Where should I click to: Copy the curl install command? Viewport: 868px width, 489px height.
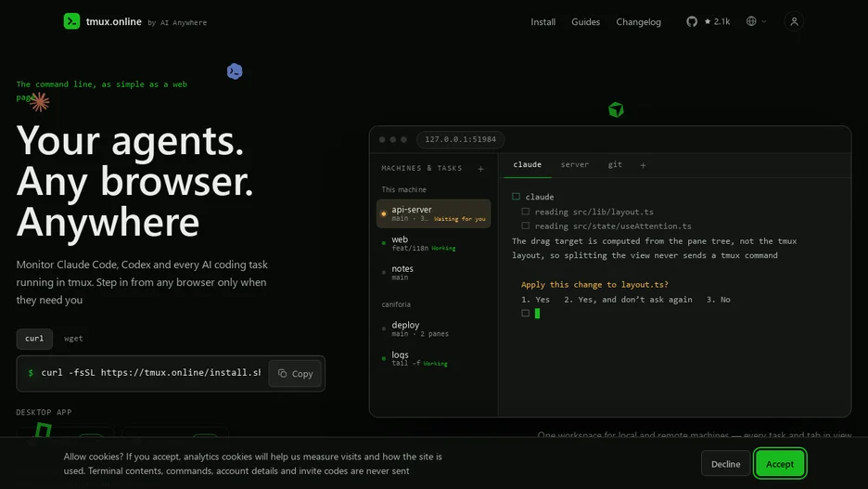pyautogui.click(x=295, y=374)
